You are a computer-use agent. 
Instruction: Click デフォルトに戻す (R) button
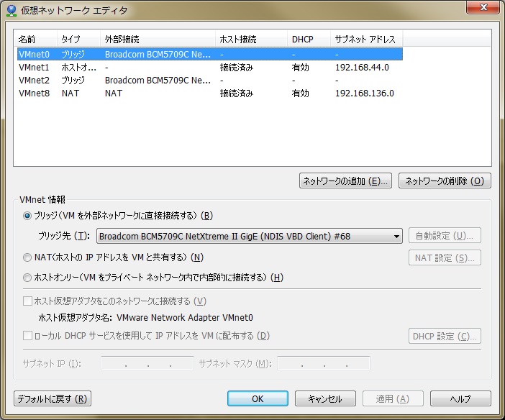pos(53,398)
